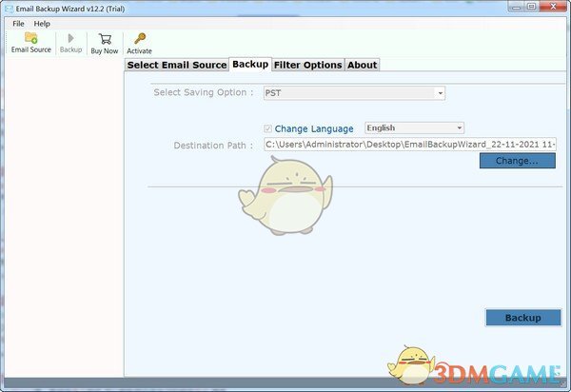Close the Email Backup Wizard window
The image size is (571, 392).
(553, 7)
